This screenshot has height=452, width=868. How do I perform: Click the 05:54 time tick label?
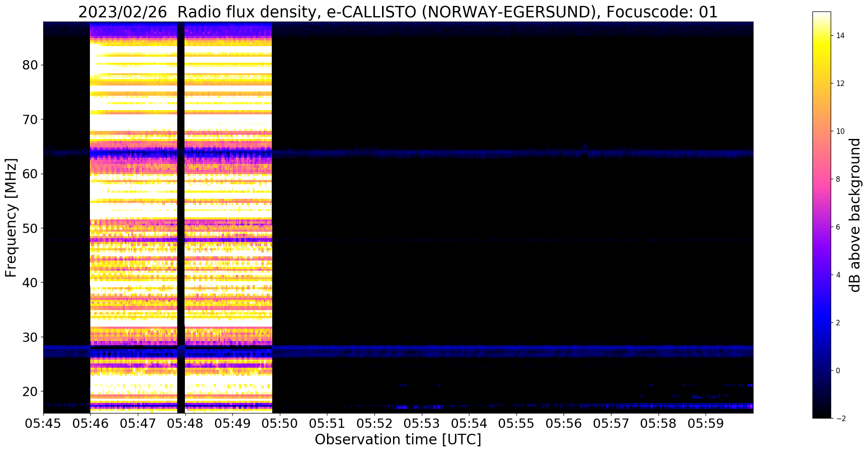tap(469, 423)
